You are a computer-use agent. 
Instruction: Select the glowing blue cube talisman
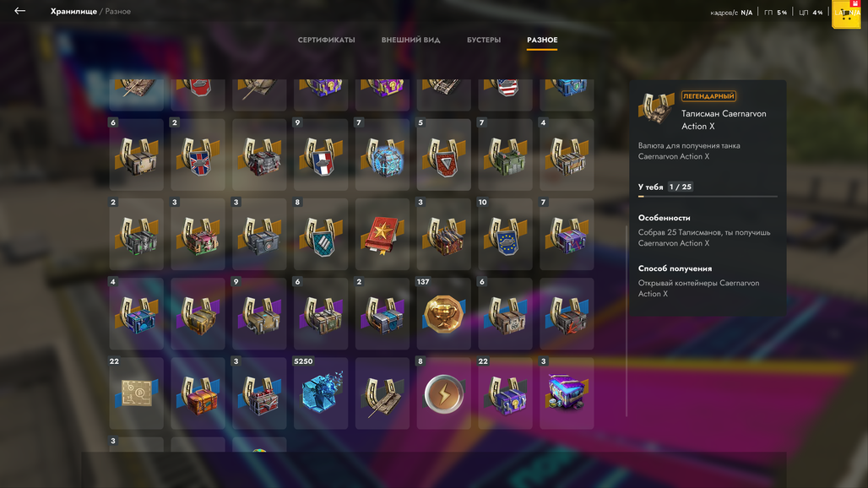(382, 155)
